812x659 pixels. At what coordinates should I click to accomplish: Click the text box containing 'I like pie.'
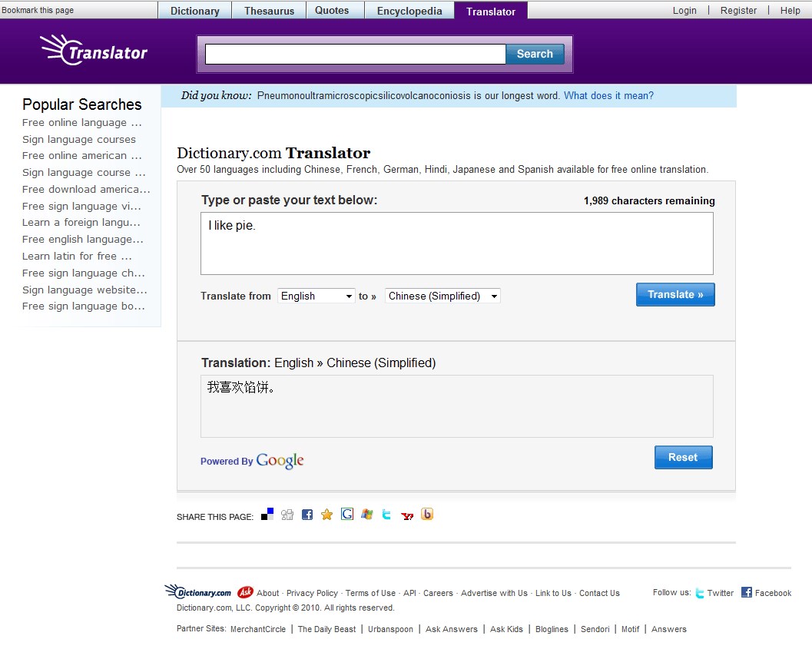pos(457,243)
